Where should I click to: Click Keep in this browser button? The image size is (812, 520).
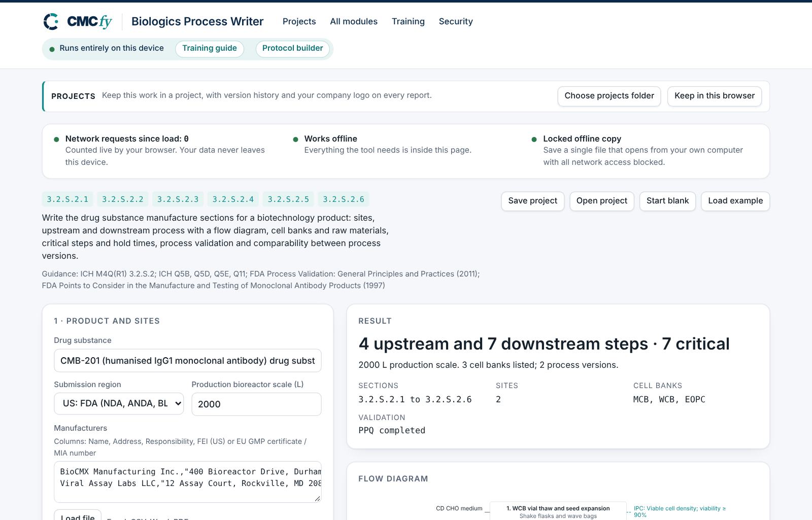pyautogui.click(x=714, y=96)
